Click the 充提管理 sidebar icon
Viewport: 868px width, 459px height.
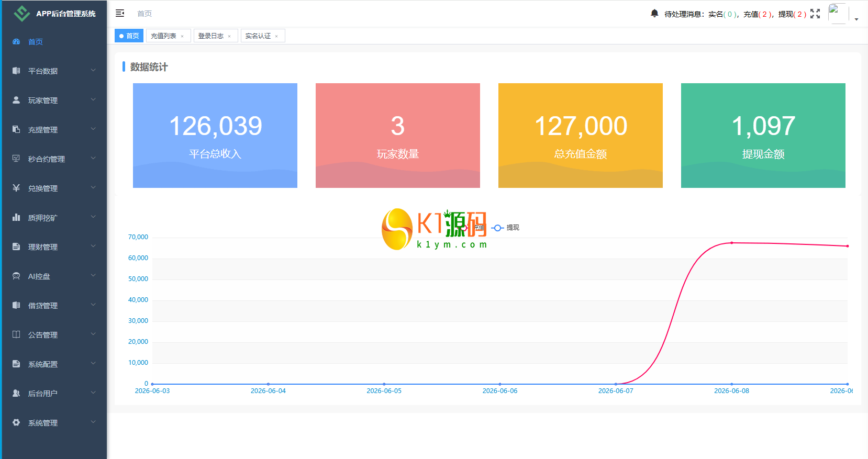pyautogui.click(x=16, y=129)
